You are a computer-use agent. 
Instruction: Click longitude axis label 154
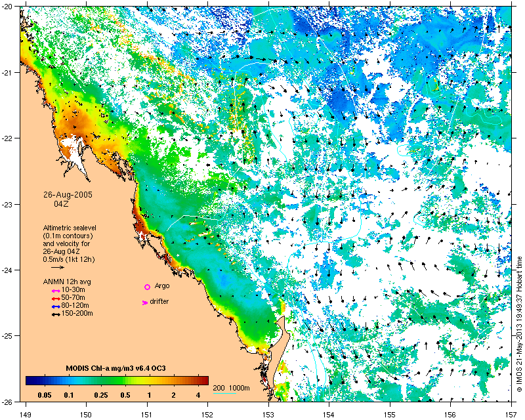click(x=329, y=415)
